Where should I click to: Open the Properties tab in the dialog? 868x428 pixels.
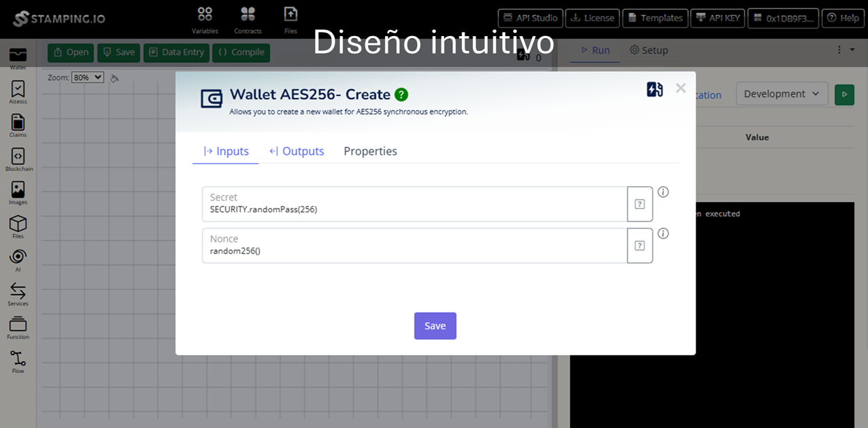370,151
